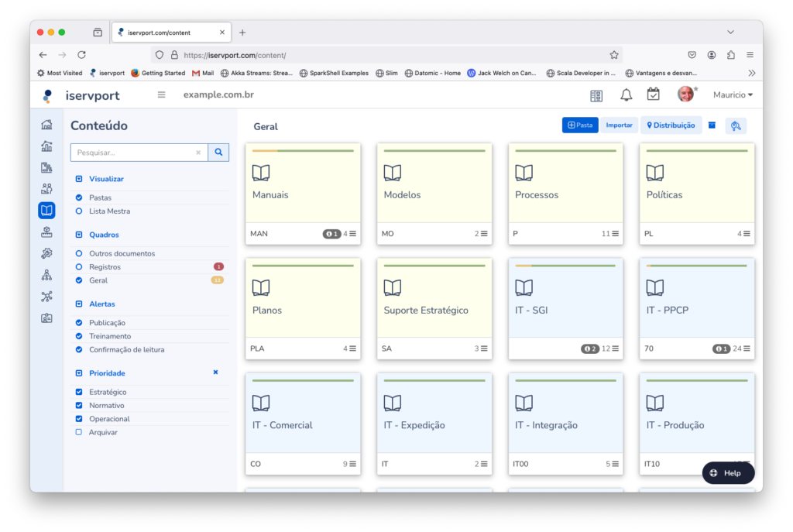793x532 pixels.
Task: Click the browser address bar URL
Action: [235, 55]
